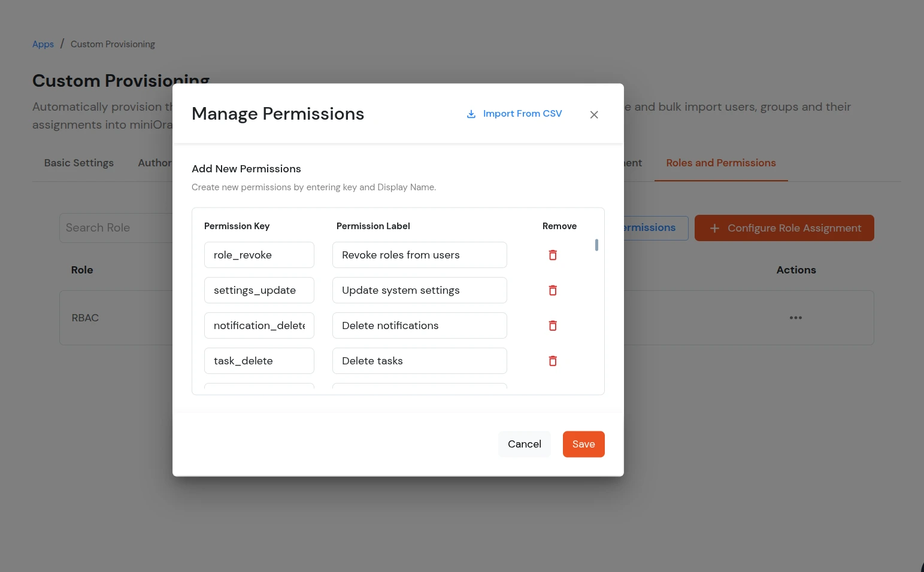
Task: Import permissions from CSV
Action: click(522, 113)
